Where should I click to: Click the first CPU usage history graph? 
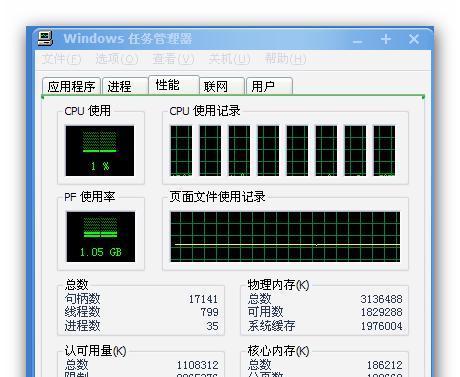tap(181, 151)
